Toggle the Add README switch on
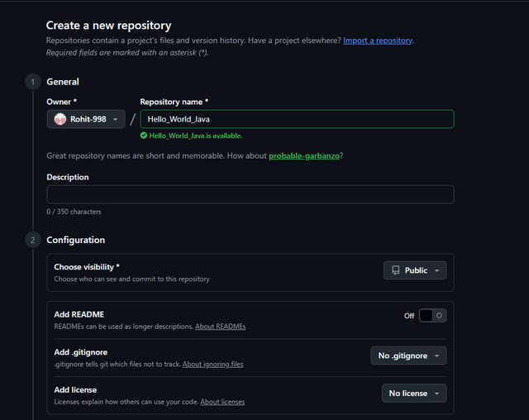 431,315
